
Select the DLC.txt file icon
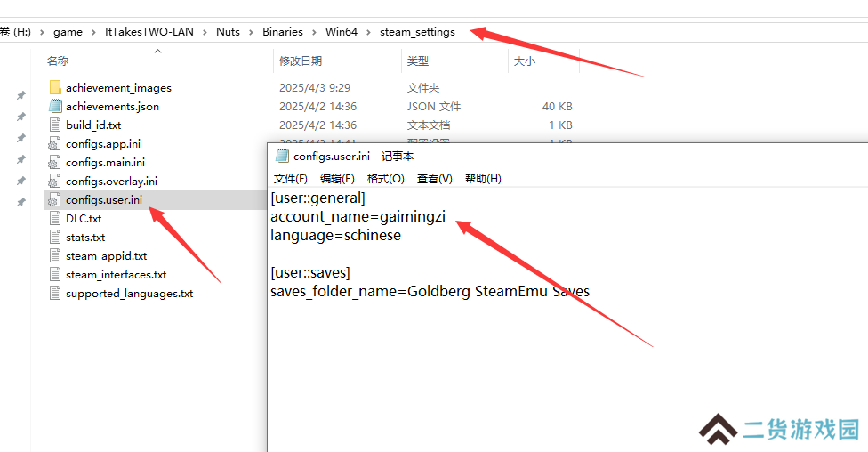(55, 218)
